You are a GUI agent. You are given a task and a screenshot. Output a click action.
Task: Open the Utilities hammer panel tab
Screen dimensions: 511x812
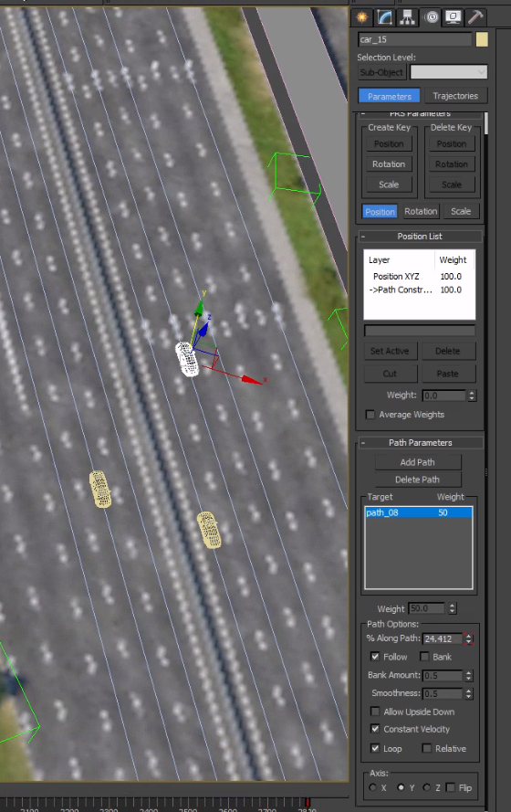click(475, 17)
